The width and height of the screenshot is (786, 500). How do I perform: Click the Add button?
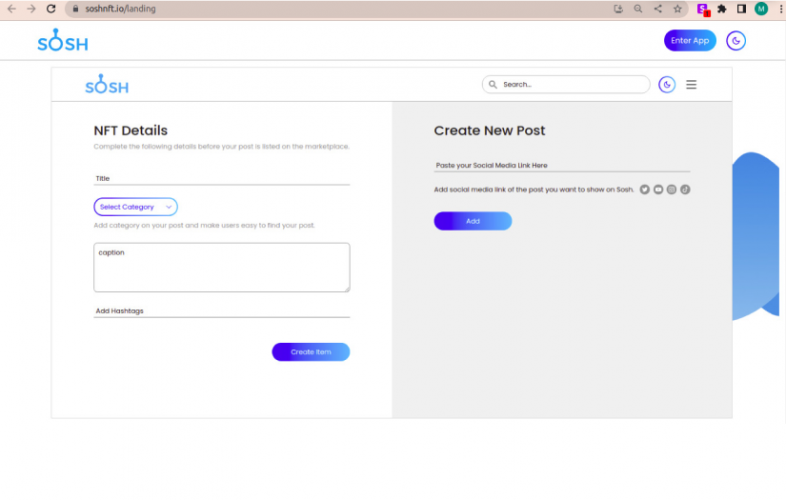pos(473,221)
